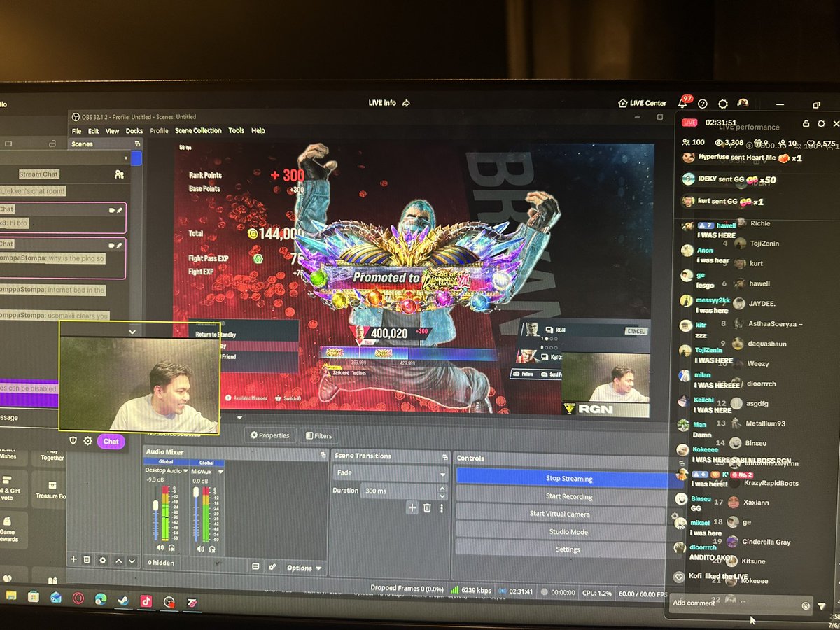
Task: Open File Explorer from the taskbar
Action: point(11,596)
